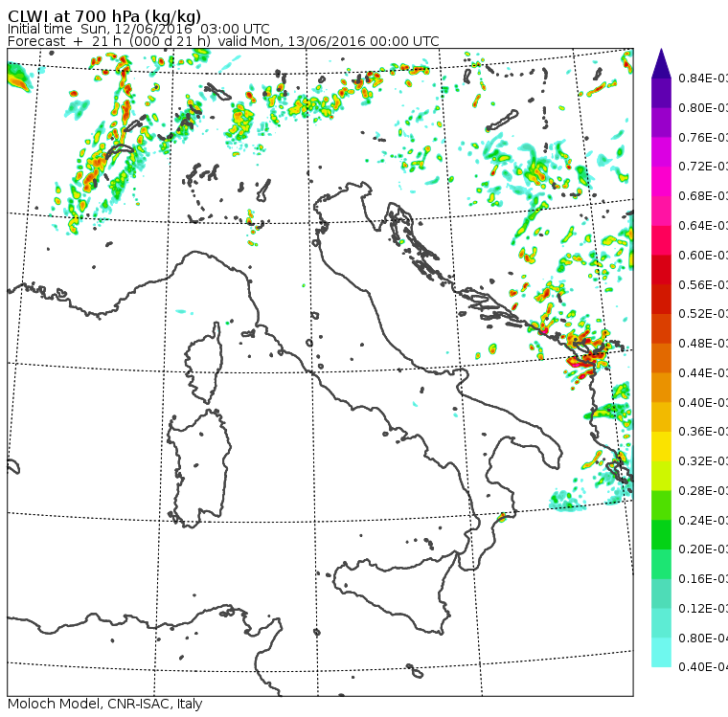Image resolution: width=728 pixels, height=717 pixels.
Task: Click the 0.84E-03 colorbar label
Action: (x=703, y=78)
